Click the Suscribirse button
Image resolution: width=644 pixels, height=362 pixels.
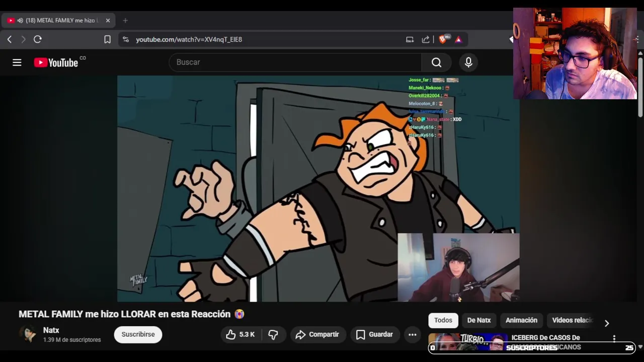[x=138, y=334]
